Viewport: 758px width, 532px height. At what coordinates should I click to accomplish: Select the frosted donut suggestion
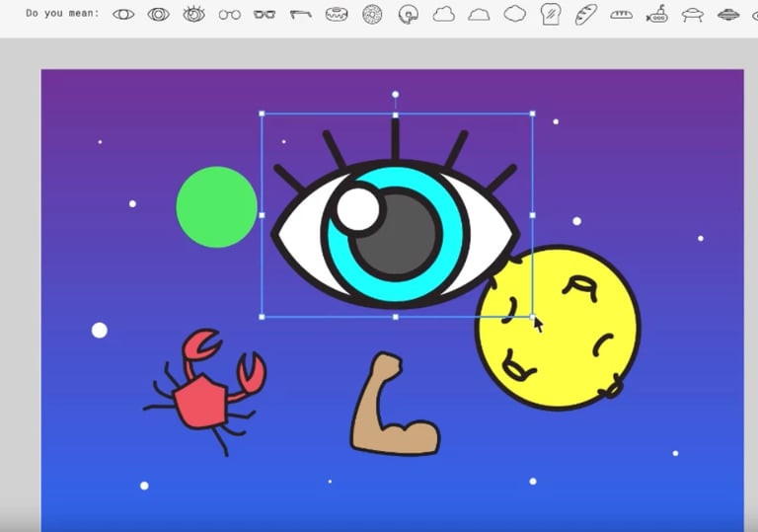coord(337,14)
